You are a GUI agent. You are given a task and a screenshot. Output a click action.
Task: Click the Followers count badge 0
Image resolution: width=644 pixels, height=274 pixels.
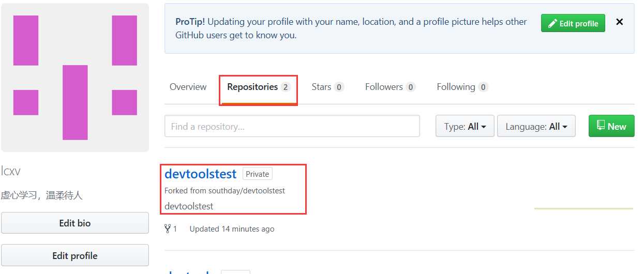coord(411,87)
